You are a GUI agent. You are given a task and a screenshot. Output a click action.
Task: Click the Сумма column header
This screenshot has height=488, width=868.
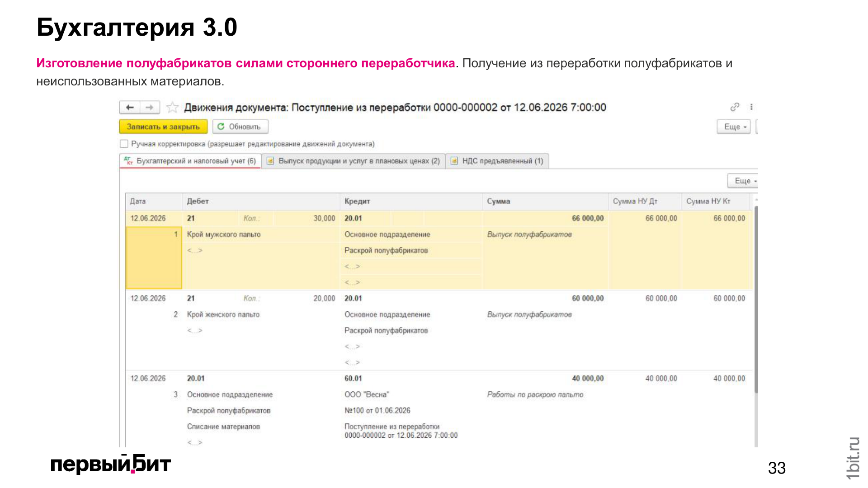[545, 202]
